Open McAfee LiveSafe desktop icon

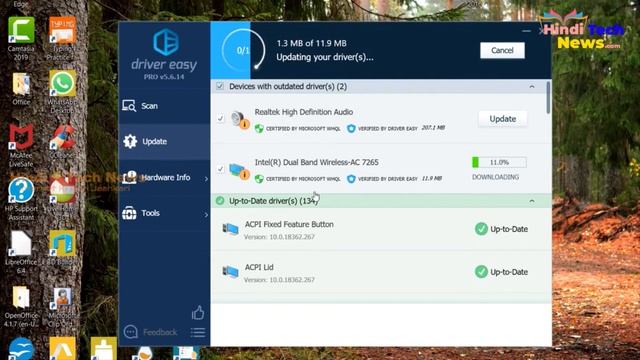click(x=21, y=146)
